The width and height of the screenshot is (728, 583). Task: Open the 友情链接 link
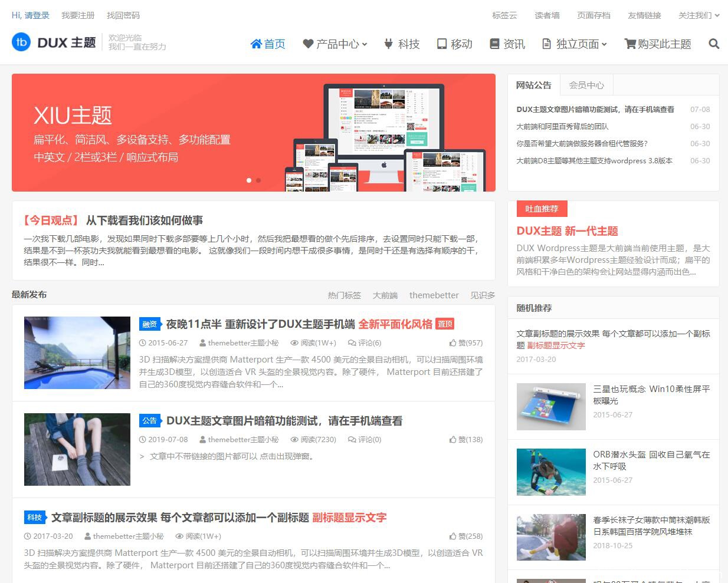pyautogui.click(x=644, y=15)
